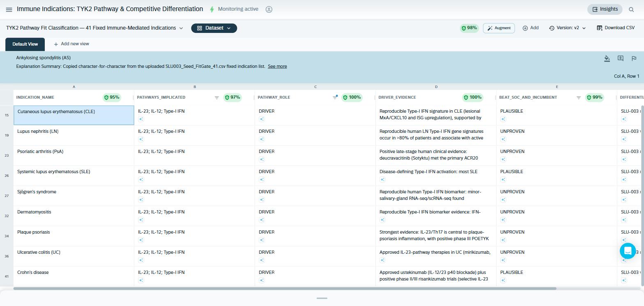The height and width of the screenshot is (306, 644).
Task: Click the download circle icon beside Monitoring active
Action: coord(269,9)
